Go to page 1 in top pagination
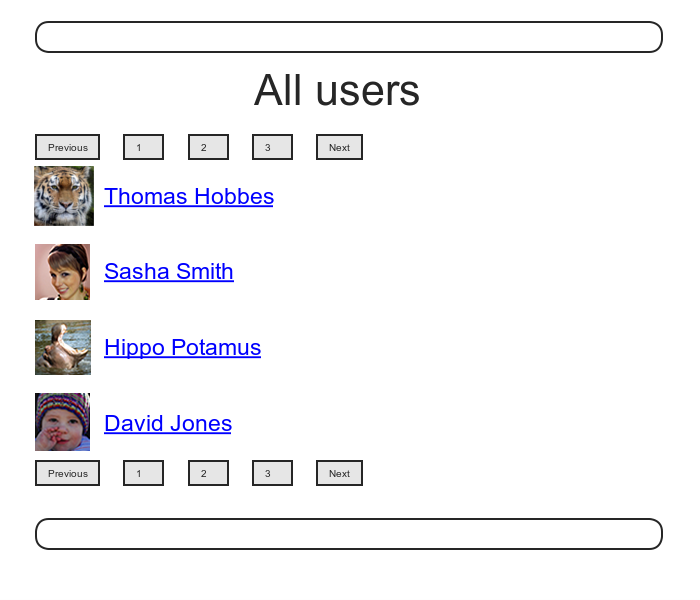 coord(143,147)
